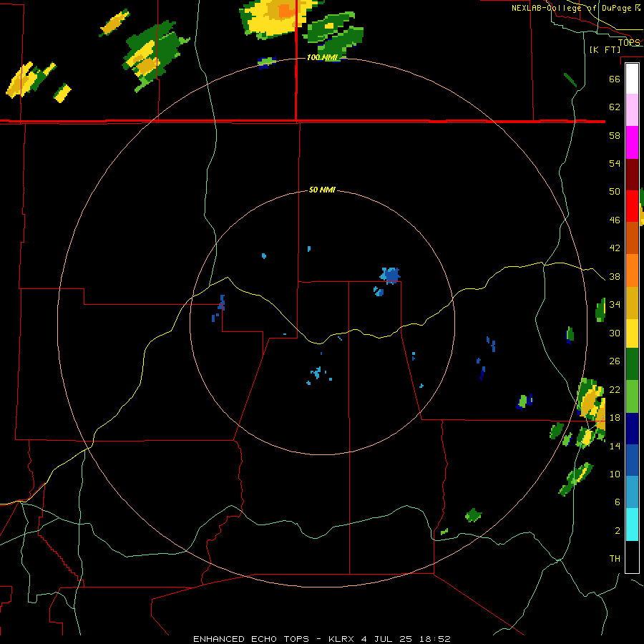
Task: Click the light blue legend swatch near 6
Action: click(632, 492)
